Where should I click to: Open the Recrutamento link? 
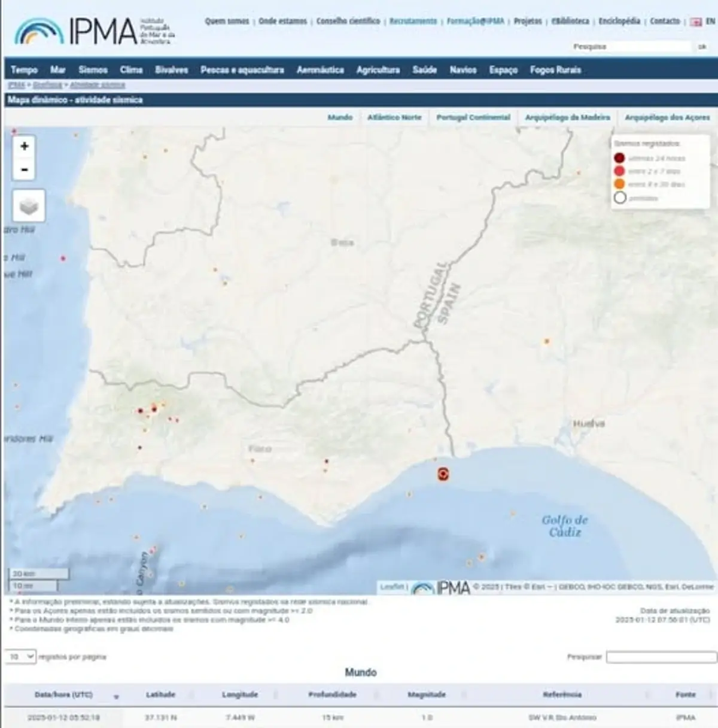[413, 21]
